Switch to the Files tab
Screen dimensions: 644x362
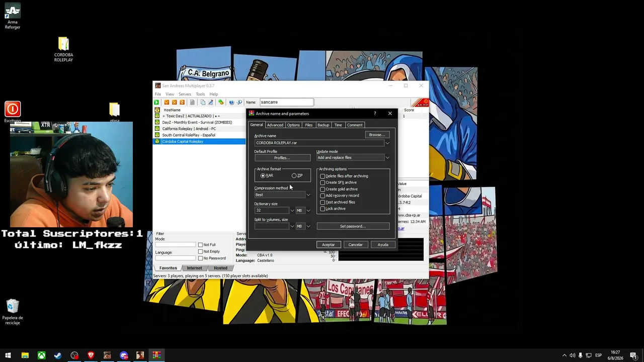pos(309,125)
